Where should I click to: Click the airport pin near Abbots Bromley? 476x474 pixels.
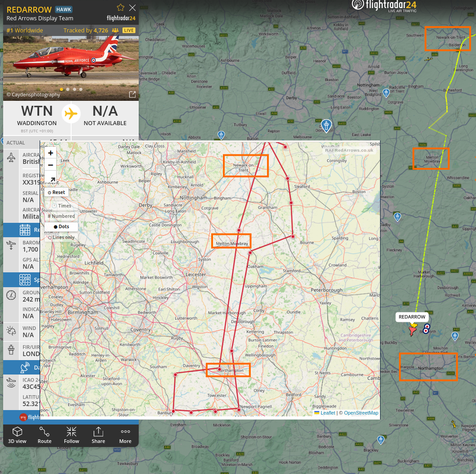click(x=221, y=135)
